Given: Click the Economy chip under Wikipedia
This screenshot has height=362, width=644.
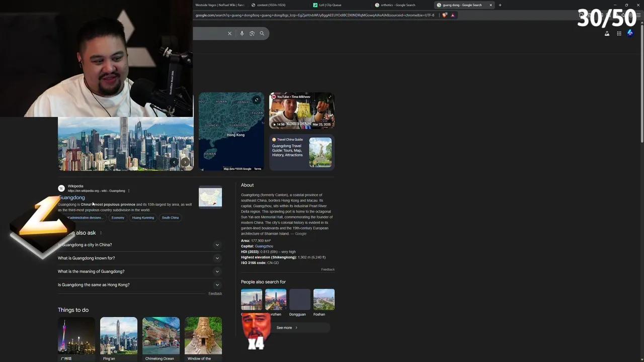Looking at the screenshot, I should pos(118,218).
